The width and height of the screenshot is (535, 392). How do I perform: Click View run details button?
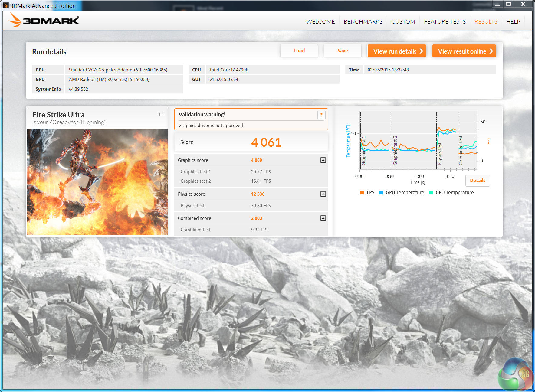(x=397, y=51)
